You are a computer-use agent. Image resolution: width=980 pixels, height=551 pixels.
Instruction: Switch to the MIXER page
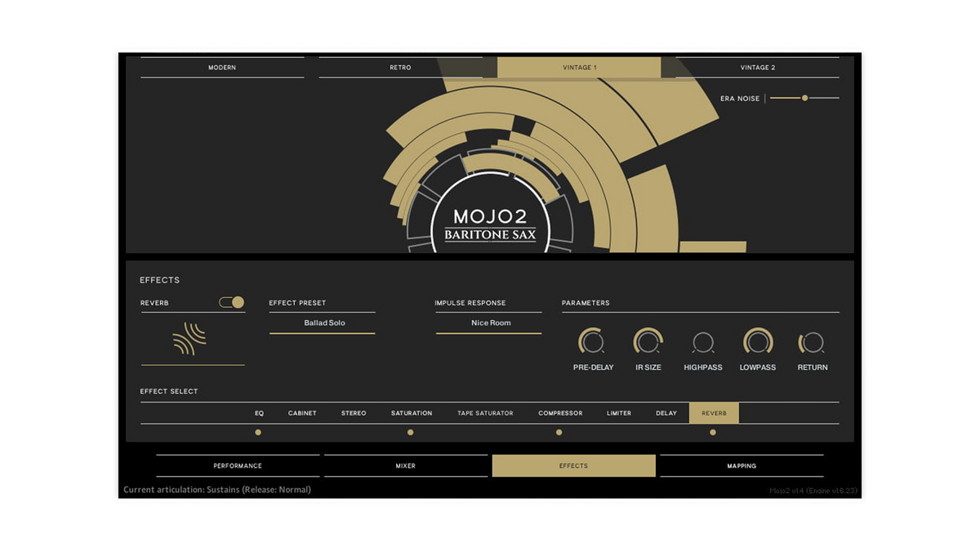[x=406, y=465]
